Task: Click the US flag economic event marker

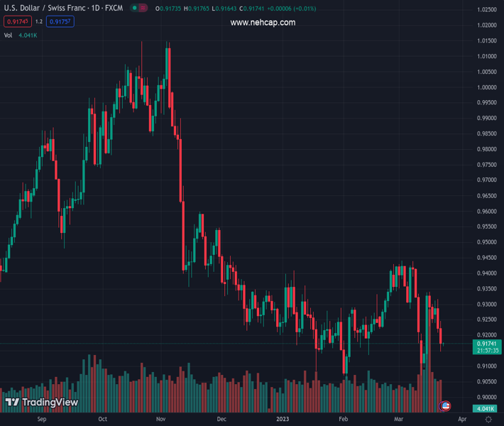Action: click(x=445, y=406)
